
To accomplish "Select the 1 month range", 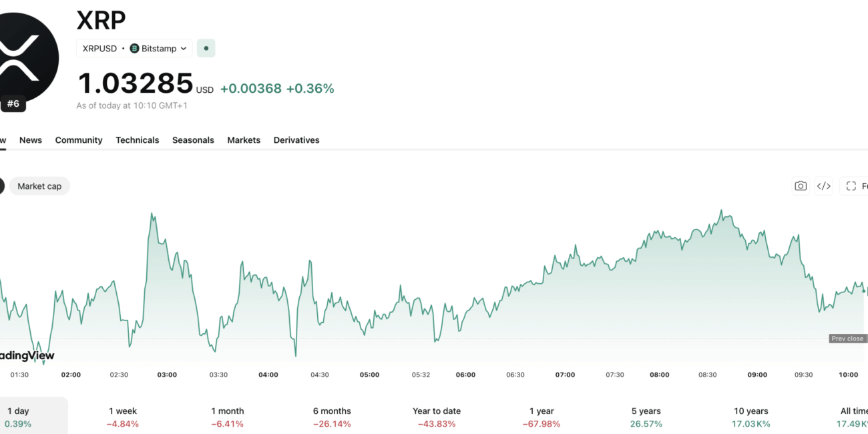I will (228, 417).
